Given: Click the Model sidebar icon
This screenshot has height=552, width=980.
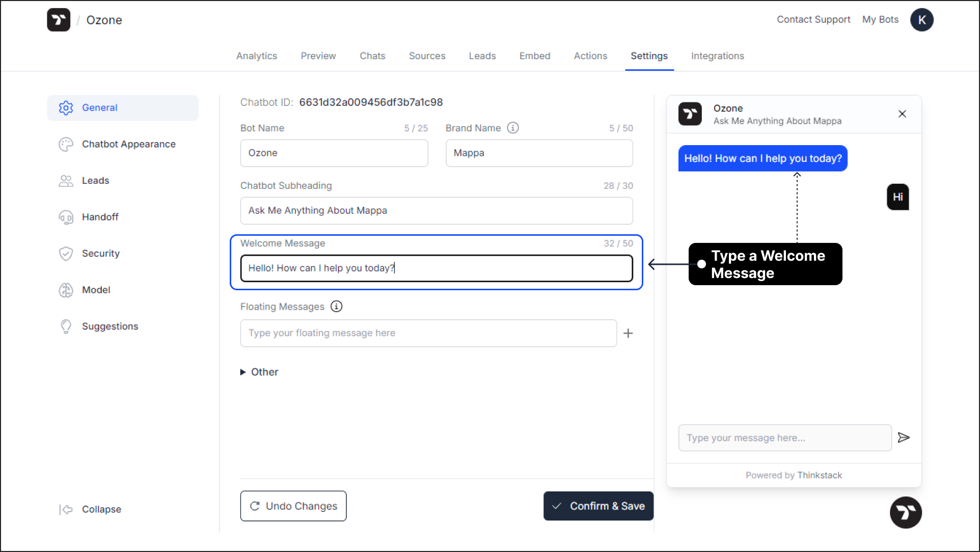Looking at the screenshot, I should pyautogui.click(x=65, y=289).
